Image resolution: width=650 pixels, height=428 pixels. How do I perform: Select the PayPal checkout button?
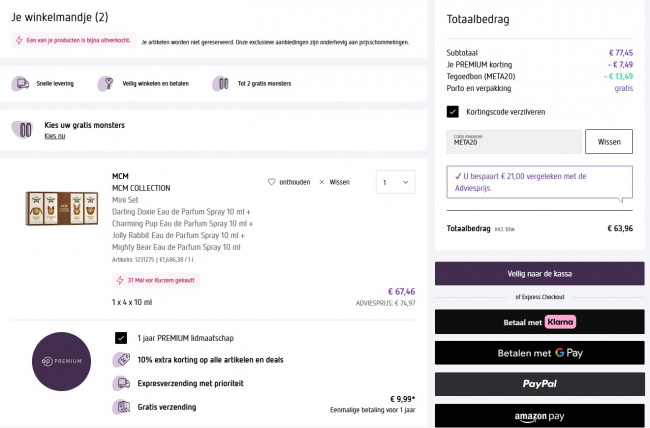[539, 384]
